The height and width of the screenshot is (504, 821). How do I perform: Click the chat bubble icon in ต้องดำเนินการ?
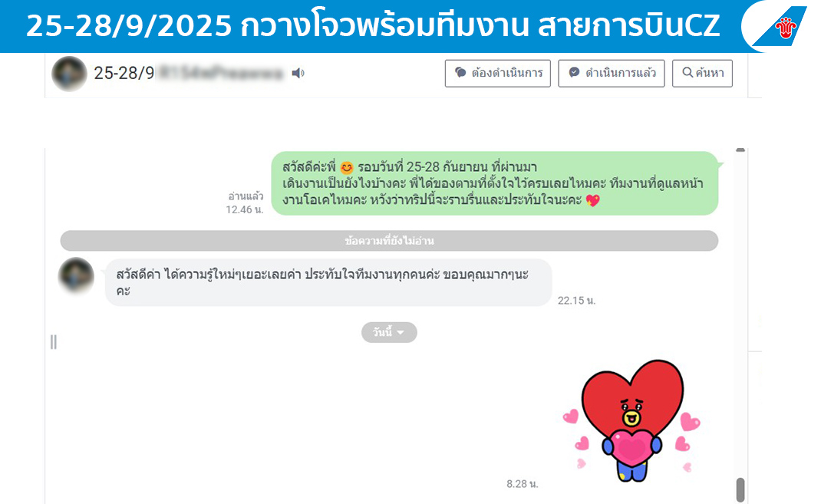point(460,73)
